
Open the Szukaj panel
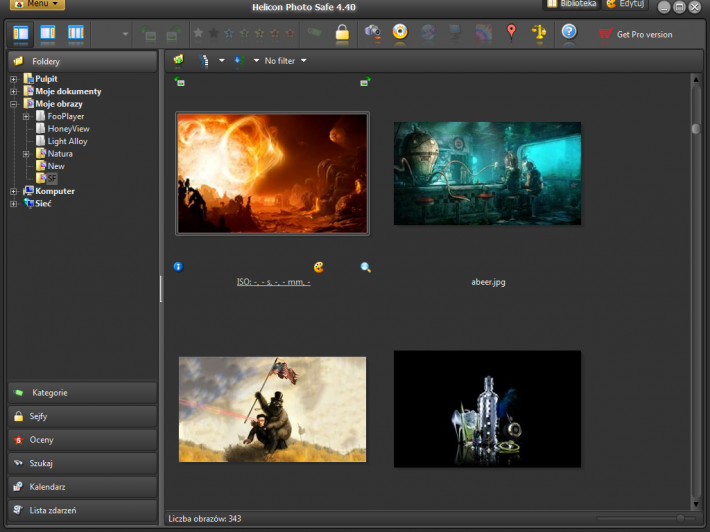tap(82, 463)
